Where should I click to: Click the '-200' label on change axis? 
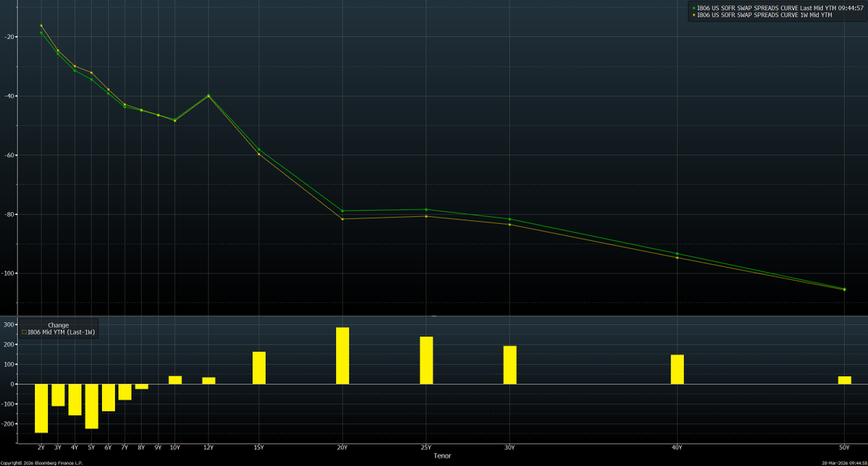coord(8,424)
